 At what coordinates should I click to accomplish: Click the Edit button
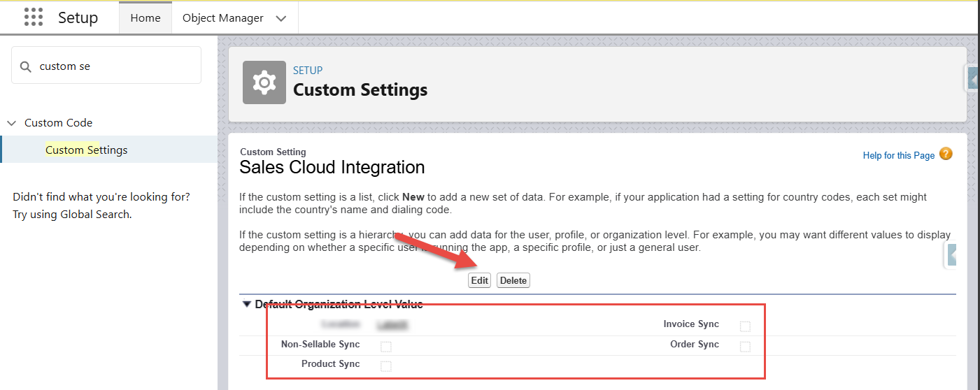[x=479, y=280]
